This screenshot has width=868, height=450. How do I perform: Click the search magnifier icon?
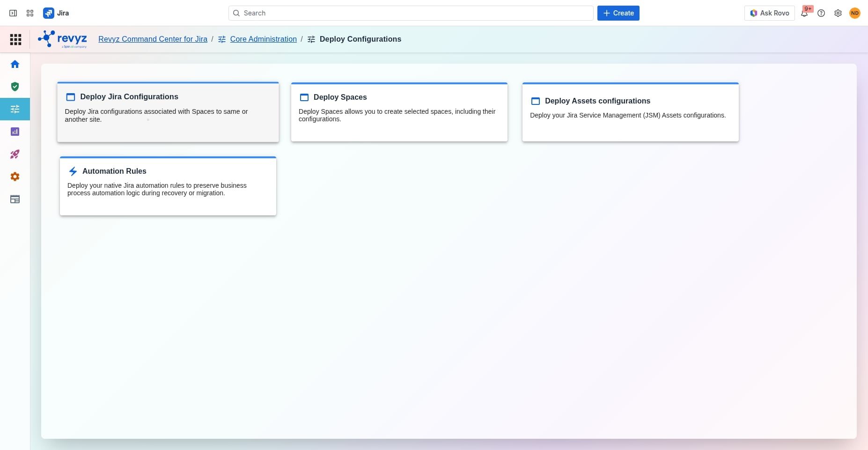pyautogui.click(x=236, y=13)
